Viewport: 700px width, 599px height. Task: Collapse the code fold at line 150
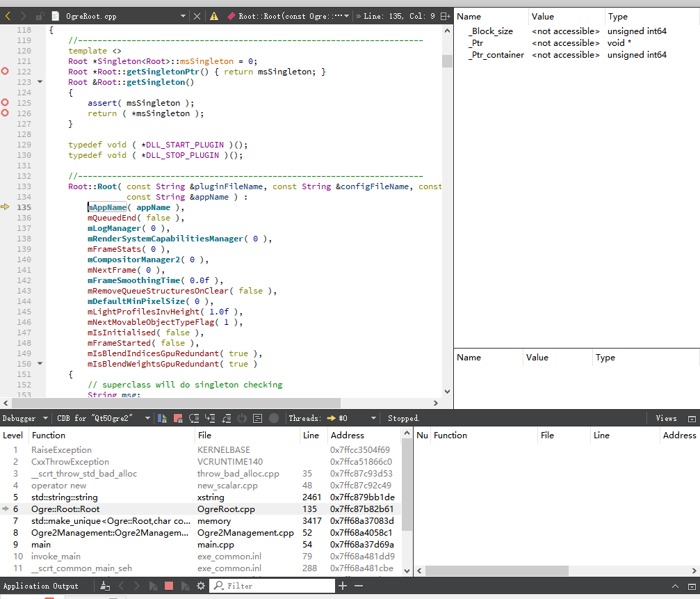click(40, 363)
